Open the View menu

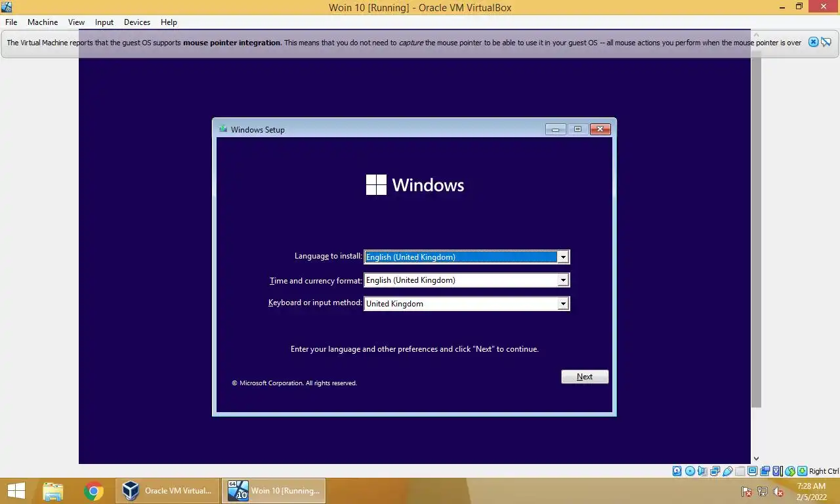click(x=76, y=22)
